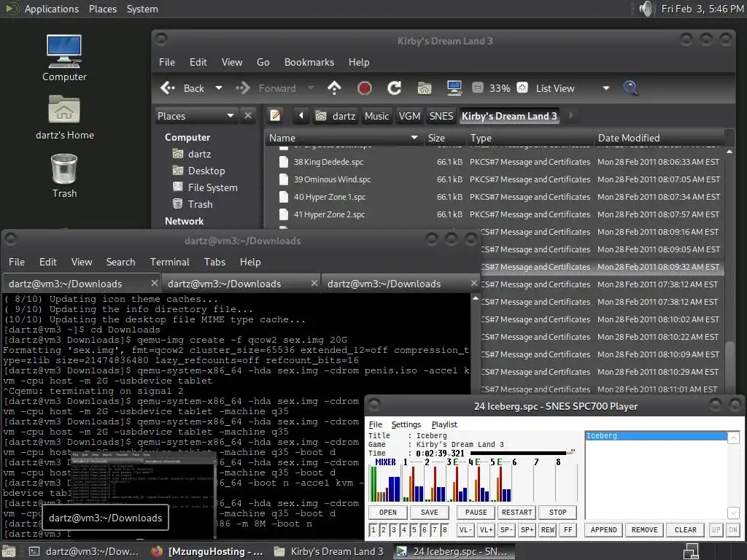The width and height of the screenshot is (747, 560).
Task: Open the Bookmarks menu in the file manager
Action: [x=309, y=63]
